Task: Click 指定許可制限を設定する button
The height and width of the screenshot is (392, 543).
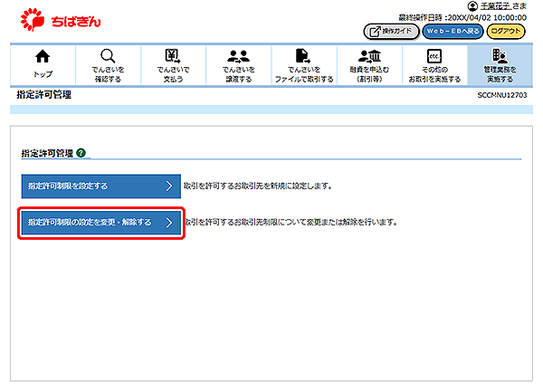Action: 101,186
